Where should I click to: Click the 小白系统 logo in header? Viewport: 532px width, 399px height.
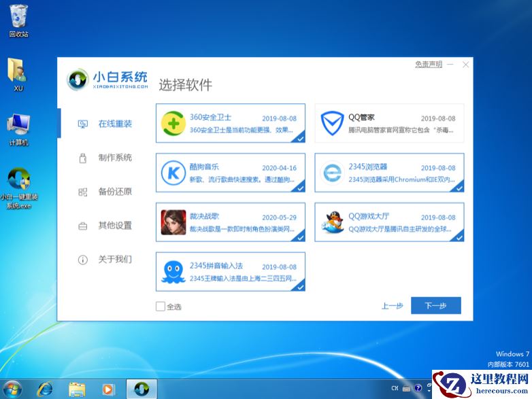pos(107,80)
